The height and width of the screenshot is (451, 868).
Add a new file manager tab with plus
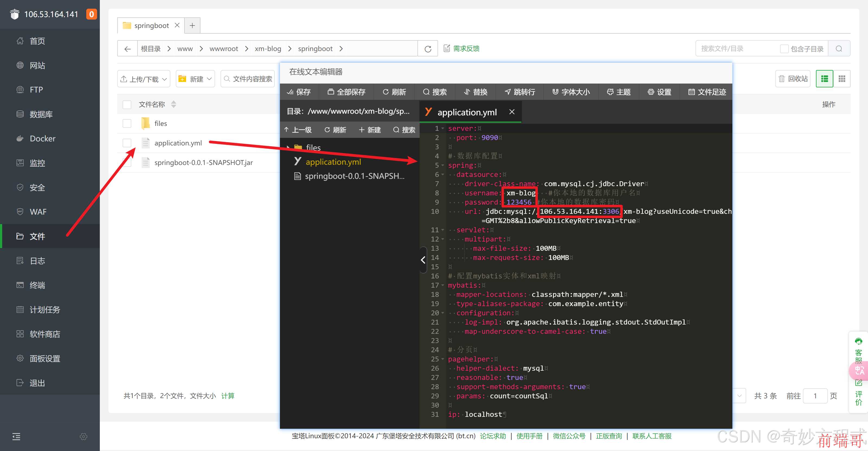pyautogui.click(x=192, y=25)
